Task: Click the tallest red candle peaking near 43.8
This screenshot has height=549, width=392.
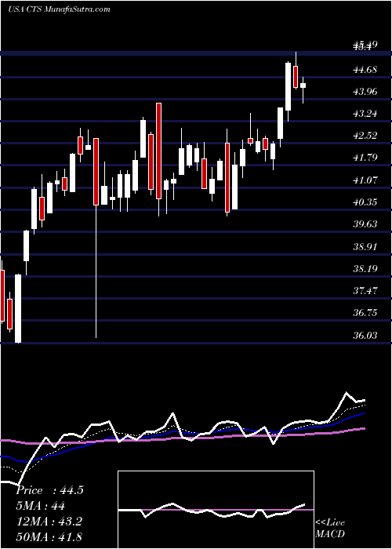Action: pyautogui.click(x=158, y=151)
